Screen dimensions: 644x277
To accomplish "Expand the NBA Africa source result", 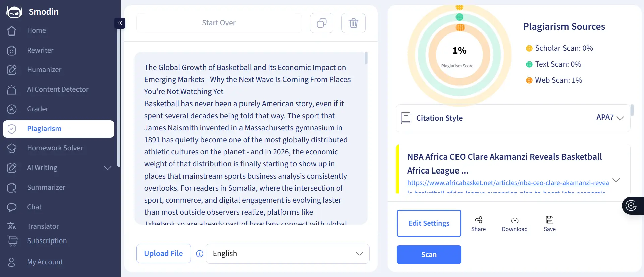I will point(616,180).
